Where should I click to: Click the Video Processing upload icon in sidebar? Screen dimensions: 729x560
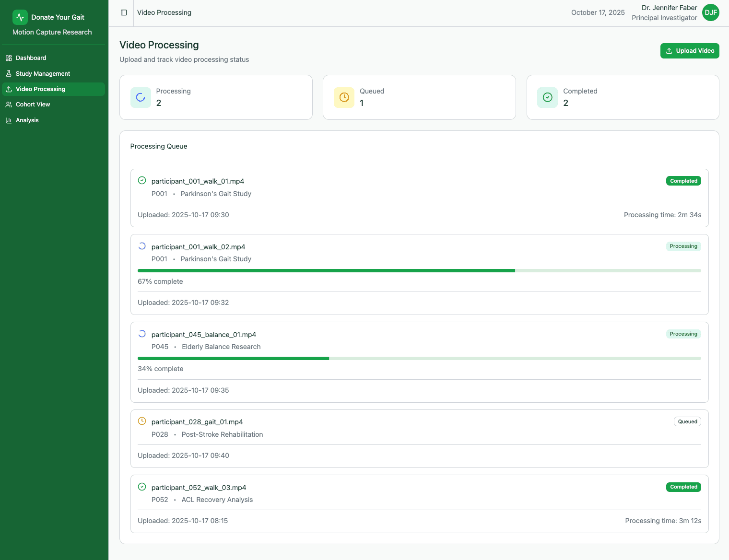pos(8,89)
